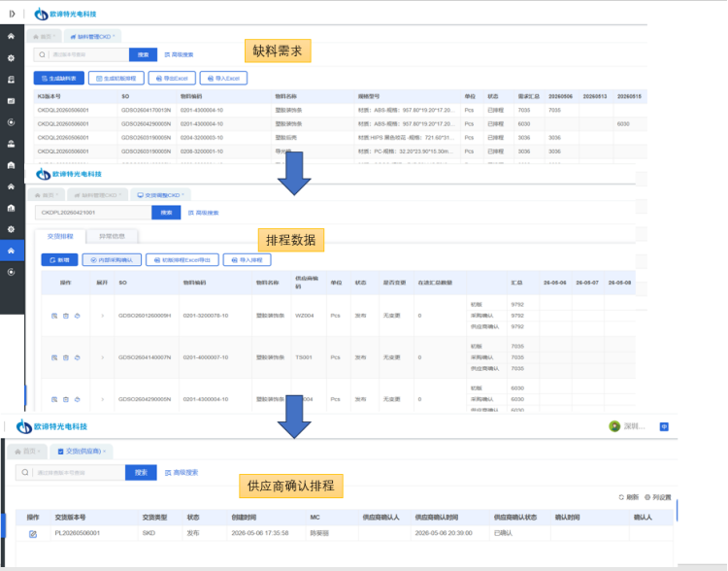Open the 深圳 user account dropdown
Viewport: 728px width, 571px height.
pyautogui.click(x=627, y=426)
